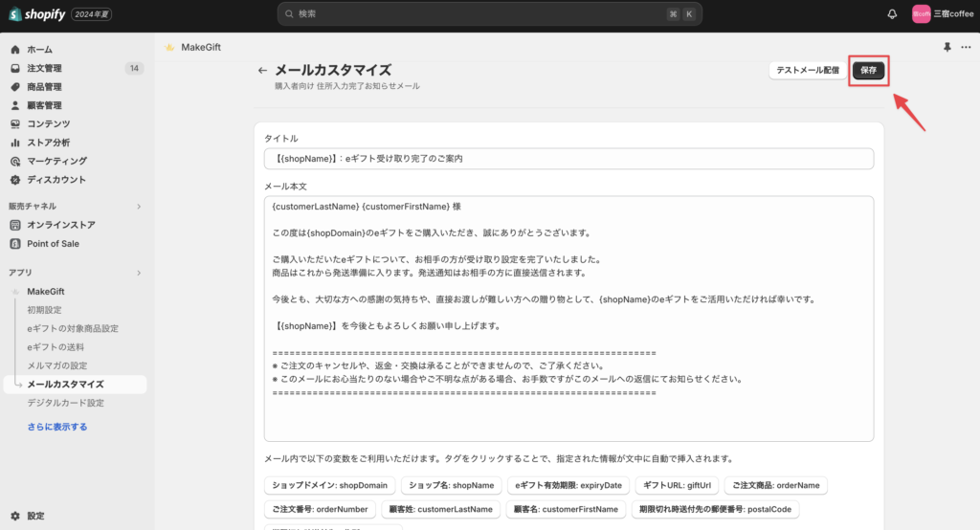The height and width of the screenshot is (530, 980).
Task: Insert eギフト有効期限: expiryDate tag
Action: (x=568, y=486)
